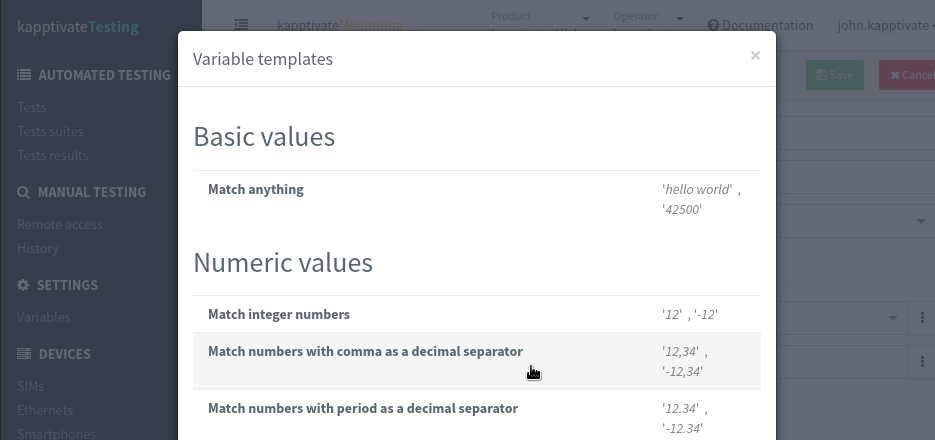Open Tests suites in sidebar

[50, 131]
